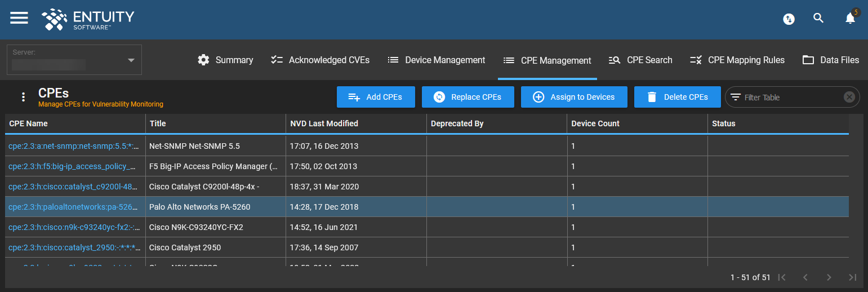Open the paloaltonetworks pa-5260 CPE link
Screen dimensions: 868x292
[73, 207]
